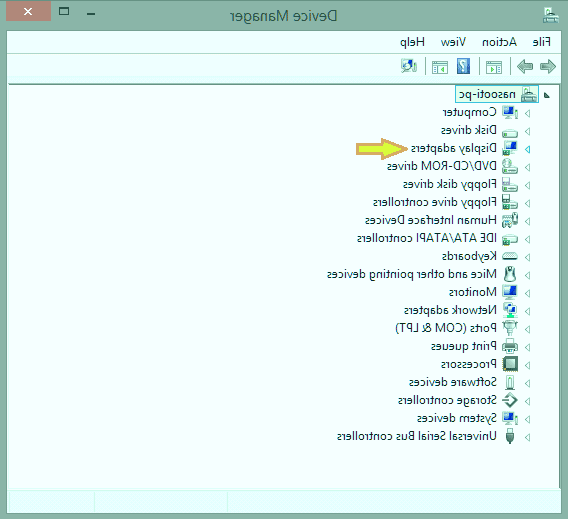Click the Forward arrow toolbar icon

click(525, 67)
